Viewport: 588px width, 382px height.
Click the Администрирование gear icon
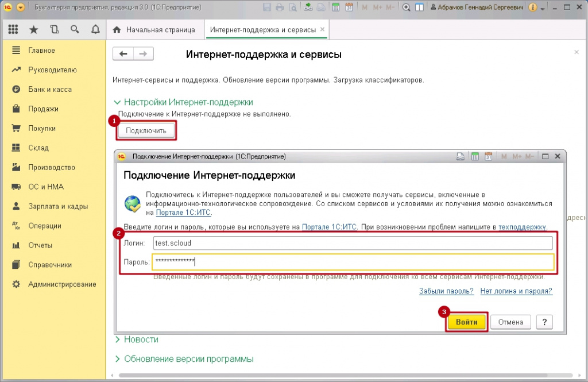tap(16, 284)
